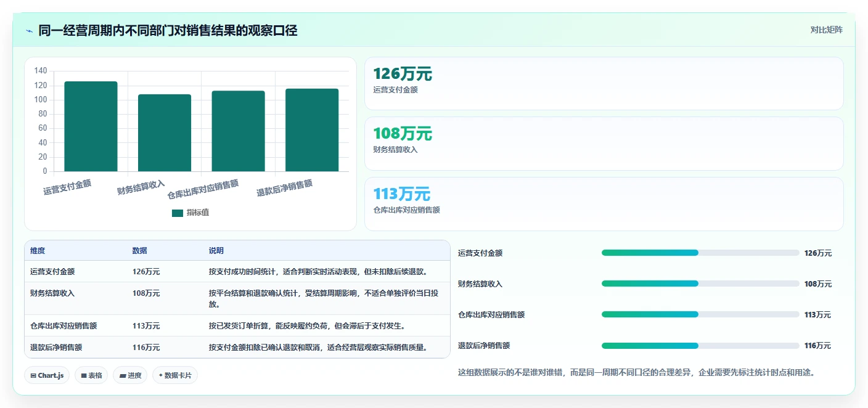Select the 财务结算收入 bar in chart

point(165,133)
